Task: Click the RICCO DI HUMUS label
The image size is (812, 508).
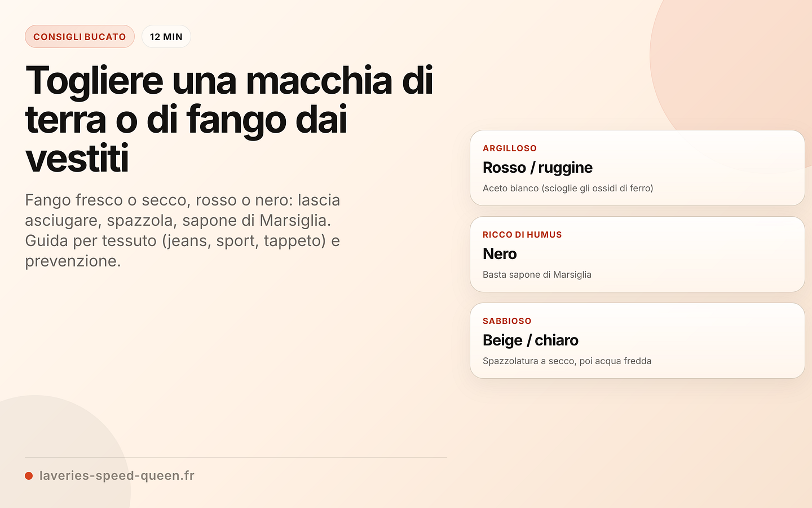Action: pyautogui.click(x=522, y=235)
